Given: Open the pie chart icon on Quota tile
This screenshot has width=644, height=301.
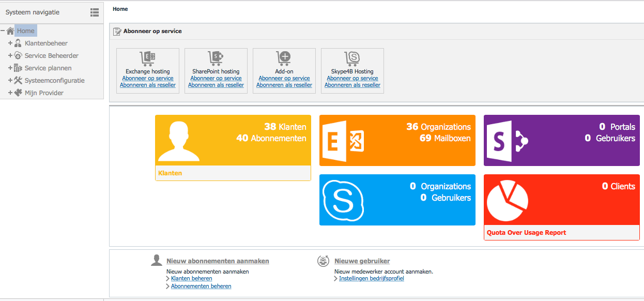Looking at the screenshot, I should tap(507, 200).
